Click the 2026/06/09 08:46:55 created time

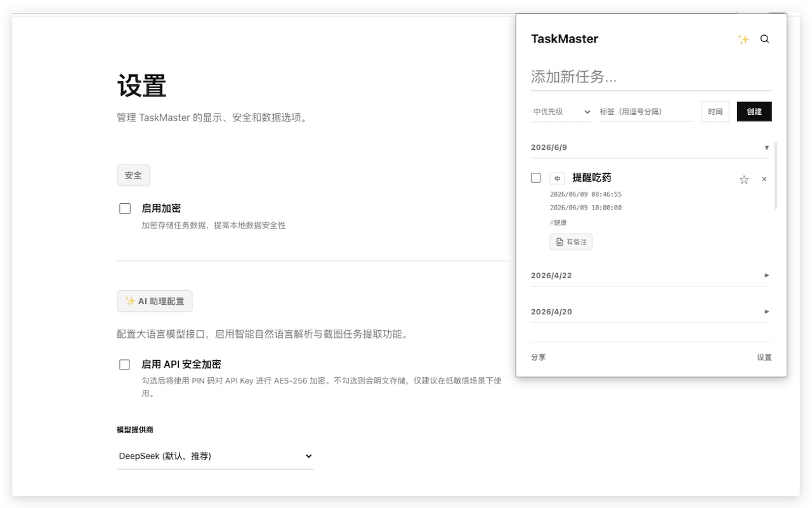586,194
